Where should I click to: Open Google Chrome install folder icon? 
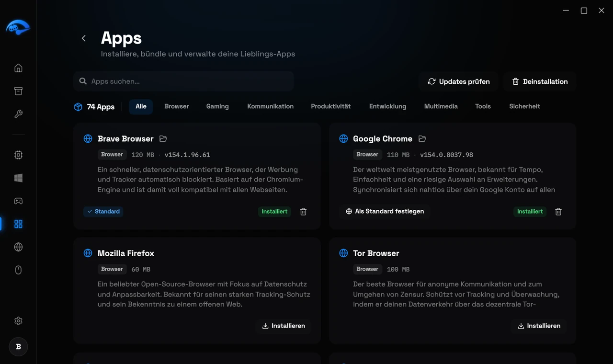422,139
